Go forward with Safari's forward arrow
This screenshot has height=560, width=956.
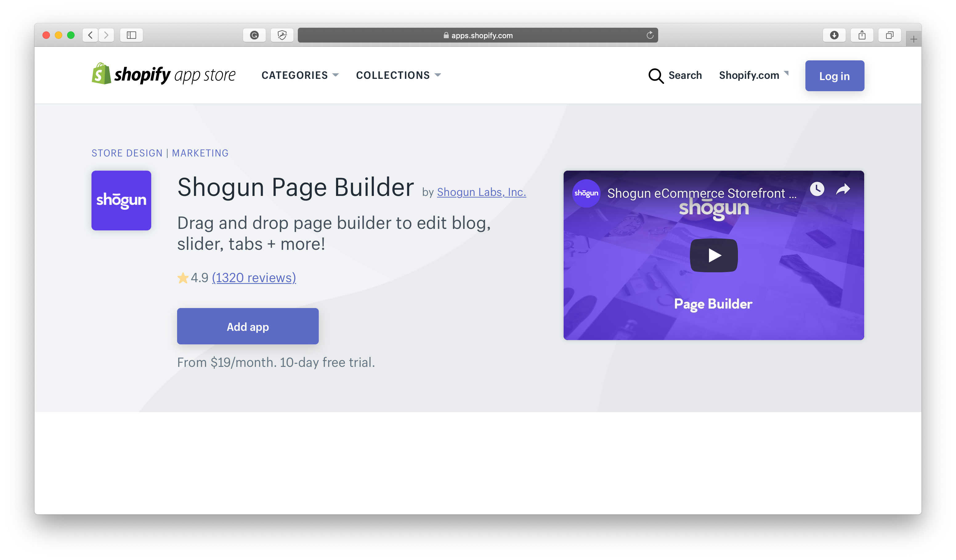pyautogui.click(x=106, y=35)
